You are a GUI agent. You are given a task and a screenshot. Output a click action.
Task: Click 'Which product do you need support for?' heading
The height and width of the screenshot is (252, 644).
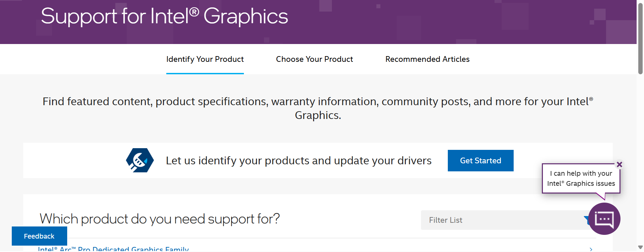(160, 219)
